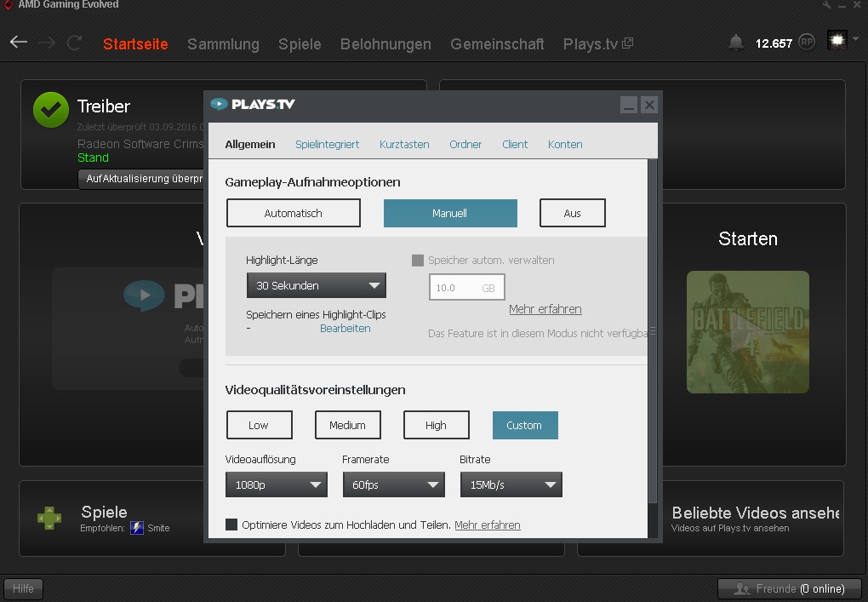Open Startseite tab
The height and width of the screenshot is (602, 868).
pyautogui.click(x=135, y=43)
